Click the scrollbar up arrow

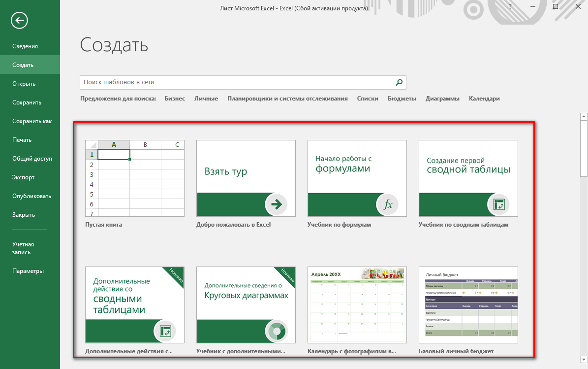(x=584, y=116)
